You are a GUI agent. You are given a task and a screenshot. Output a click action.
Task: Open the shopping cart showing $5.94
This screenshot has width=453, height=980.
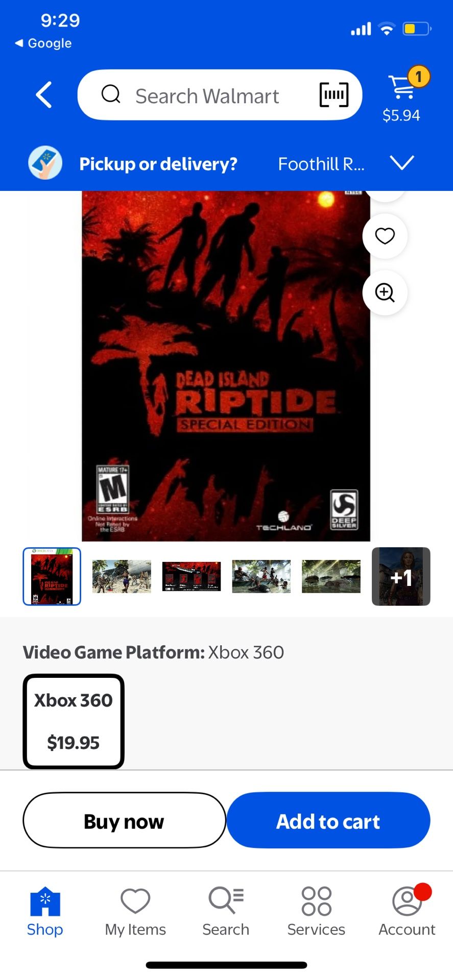tap(403, 95)
